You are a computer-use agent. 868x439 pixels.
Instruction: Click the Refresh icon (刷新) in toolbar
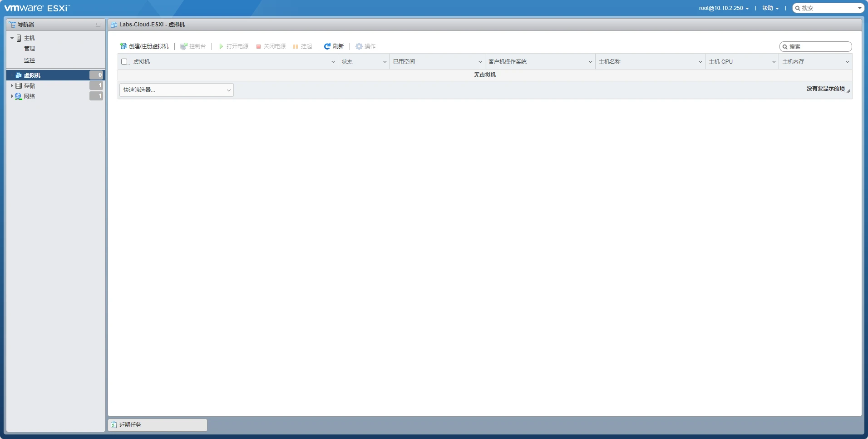[x=327, y=46]
